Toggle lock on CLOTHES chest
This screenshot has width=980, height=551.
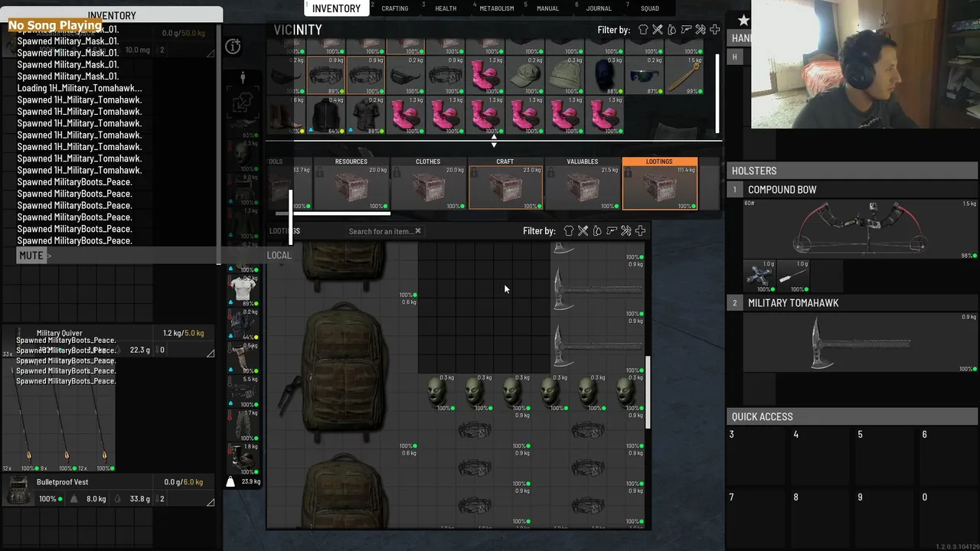tap(397, 174)
